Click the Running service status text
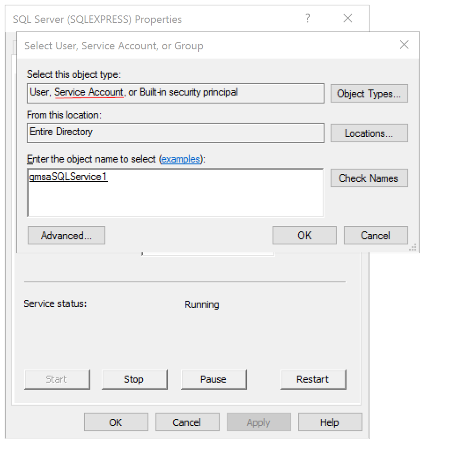The height and width of the screenshot is (462, 476). coord(202,304)
